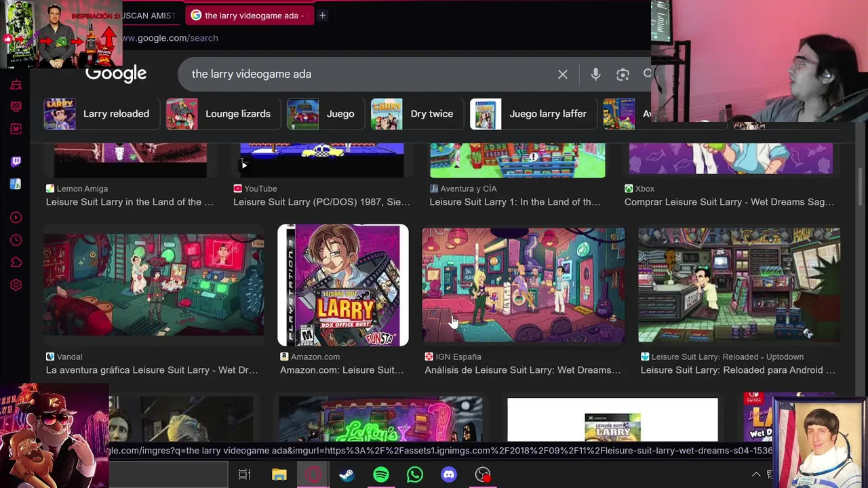This screenshot has height=488, width=868.
Task: Open the neon Lefty's bar image thumbnail
Action: [x=380, y=419]
